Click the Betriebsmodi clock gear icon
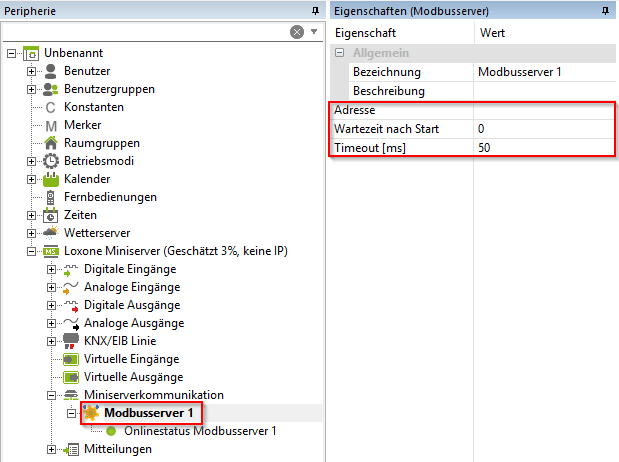This screenshot has height=462, width=619. 51,161
